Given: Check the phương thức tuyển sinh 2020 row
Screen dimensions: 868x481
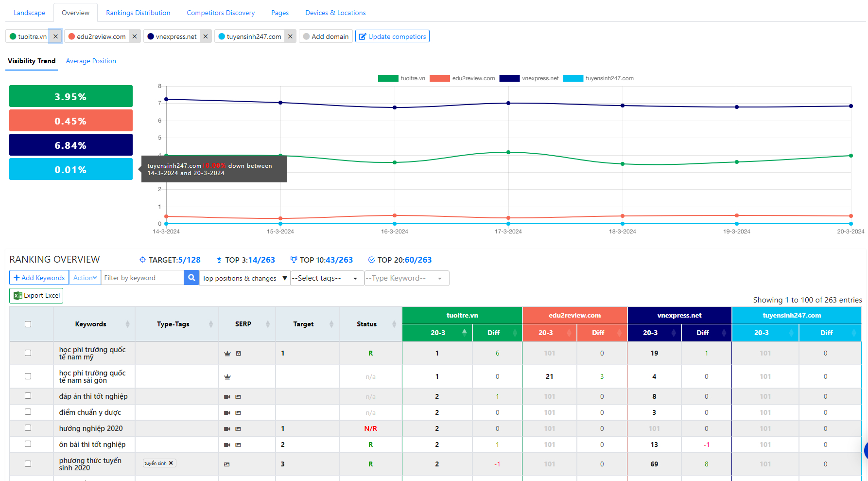Looking at the screenshot, I should [28, 464].
